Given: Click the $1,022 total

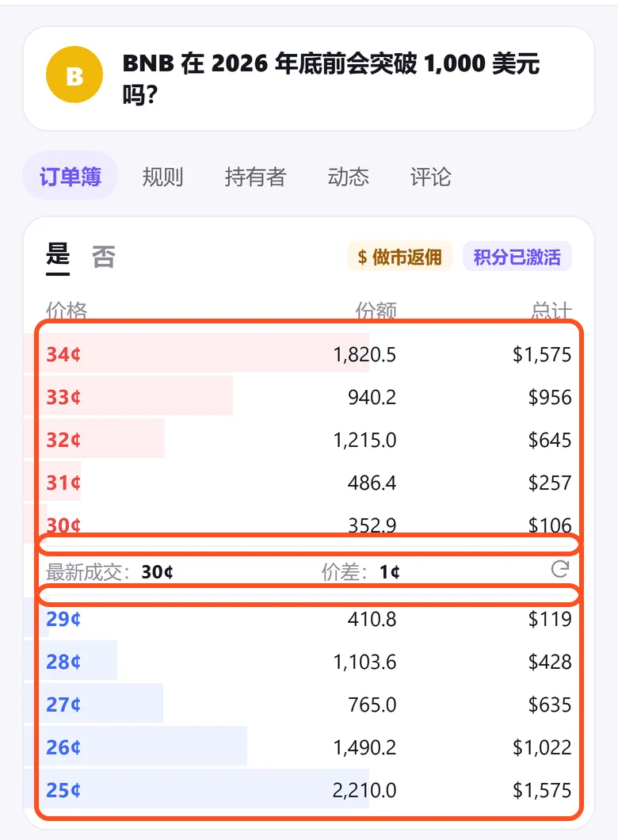Looking at the screenshot, I should pyautogui.click(x=542, y=747).
